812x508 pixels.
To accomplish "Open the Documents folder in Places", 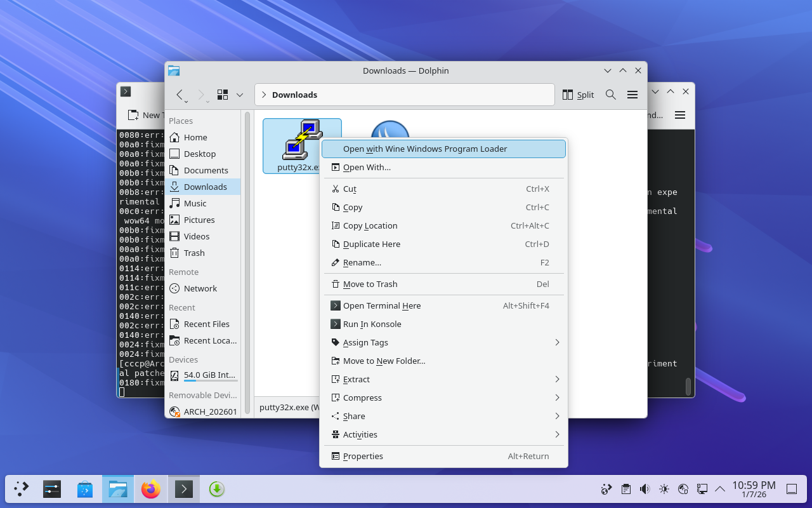I will 206,170.
